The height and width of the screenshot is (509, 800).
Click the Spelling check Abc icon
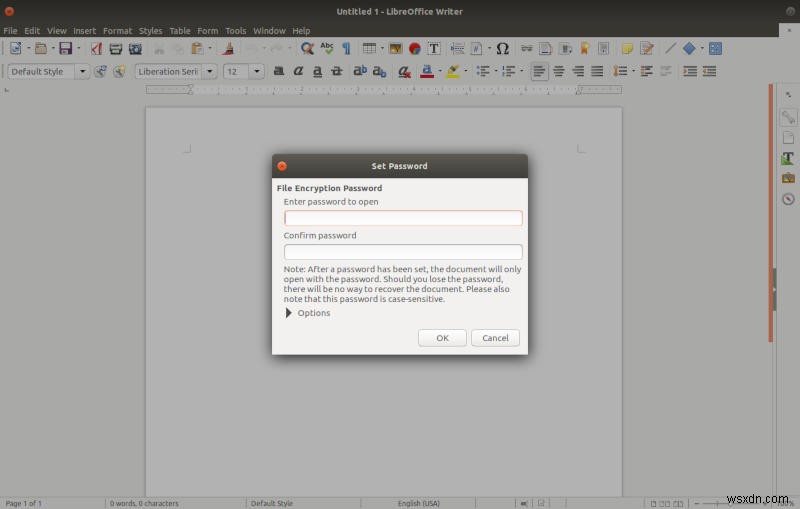tap(327, 48)
